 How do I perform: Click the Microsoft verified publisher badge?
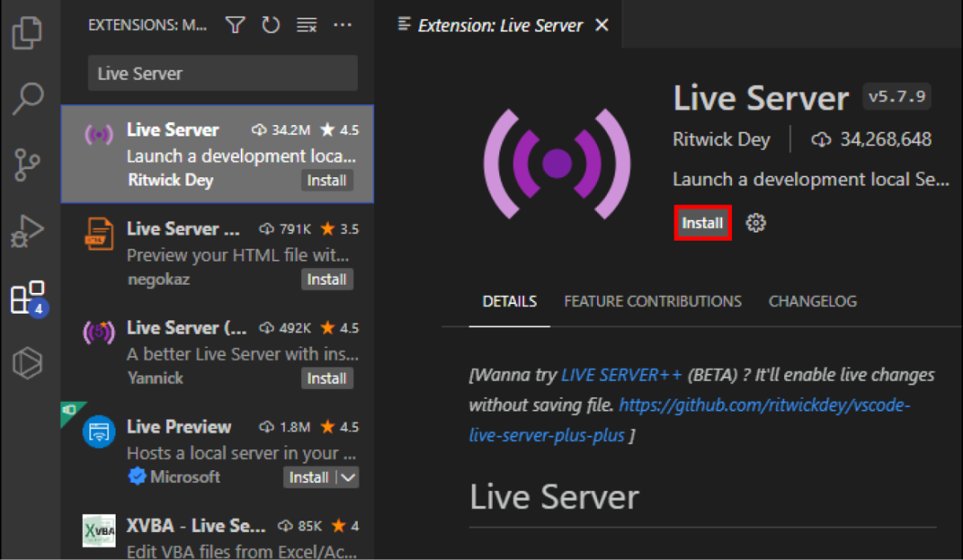pos(136,477)
